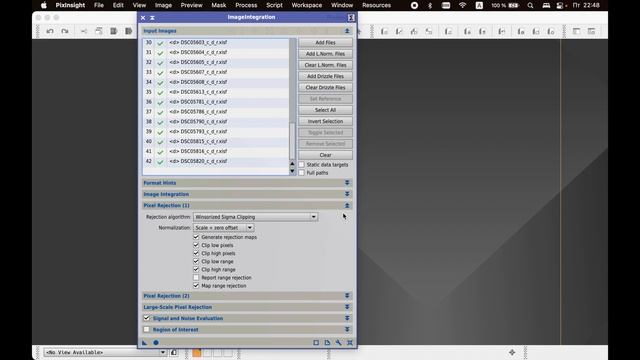The height and width of the screenshot is (360, 640).
Task: Uncheck Generate rejection maps
Action: pos(196,237)
